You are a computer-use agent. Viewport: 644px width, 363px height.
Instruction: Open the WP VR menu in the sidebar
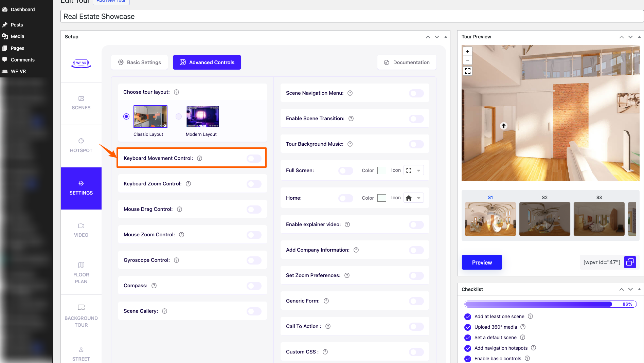click(18, 71)
